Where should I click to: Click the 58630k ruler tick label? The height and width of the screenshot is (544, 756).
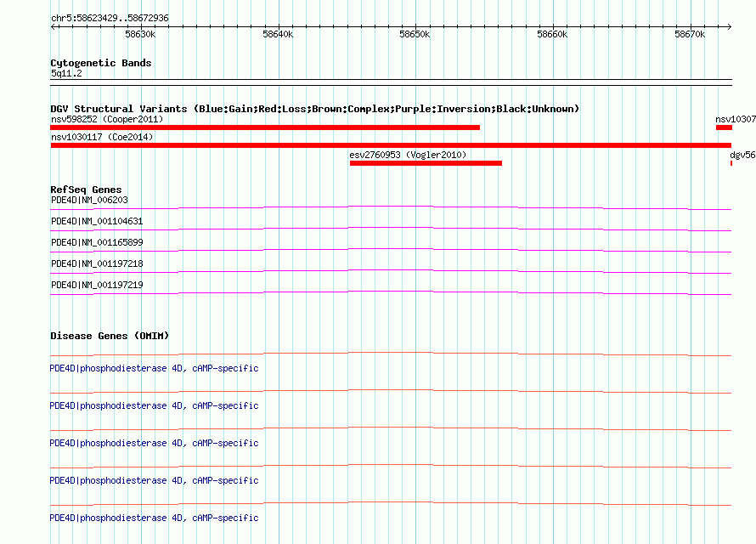pos(140,34)
